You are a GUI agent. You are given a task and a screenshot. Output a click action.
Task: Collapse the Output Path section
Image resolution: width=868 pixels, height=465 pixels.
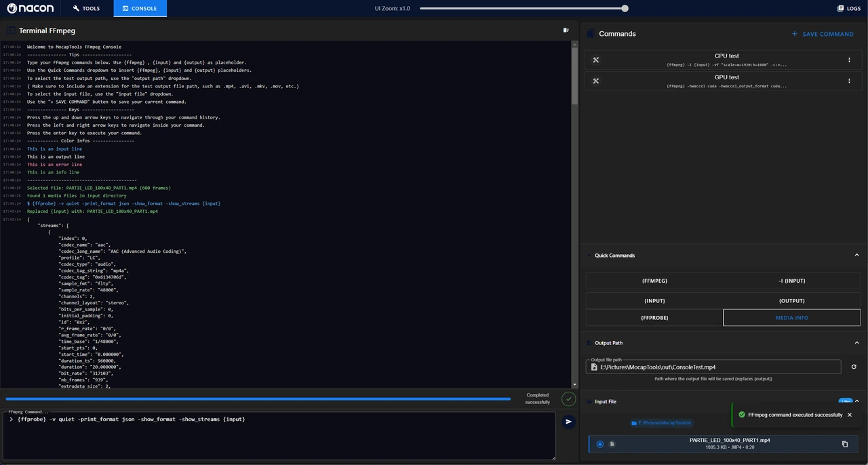[x=856, y=343]
